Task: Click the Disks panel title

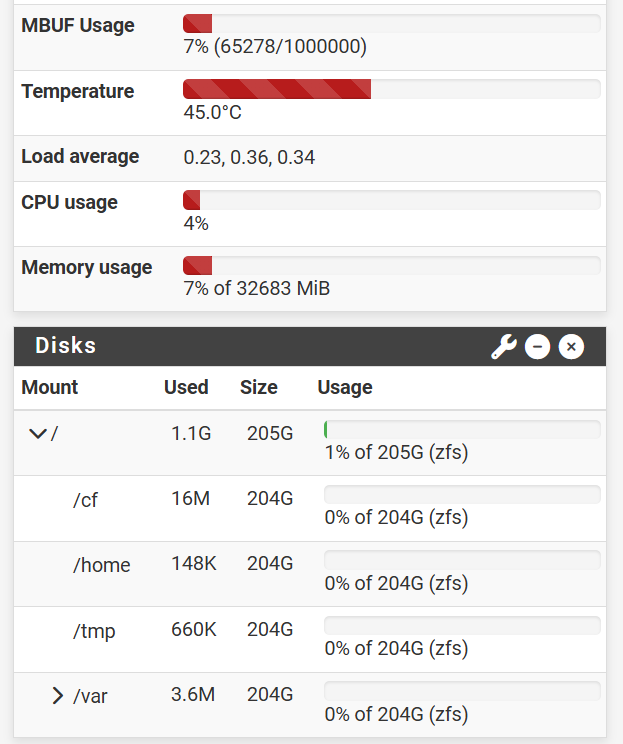Action: (65, 345)
